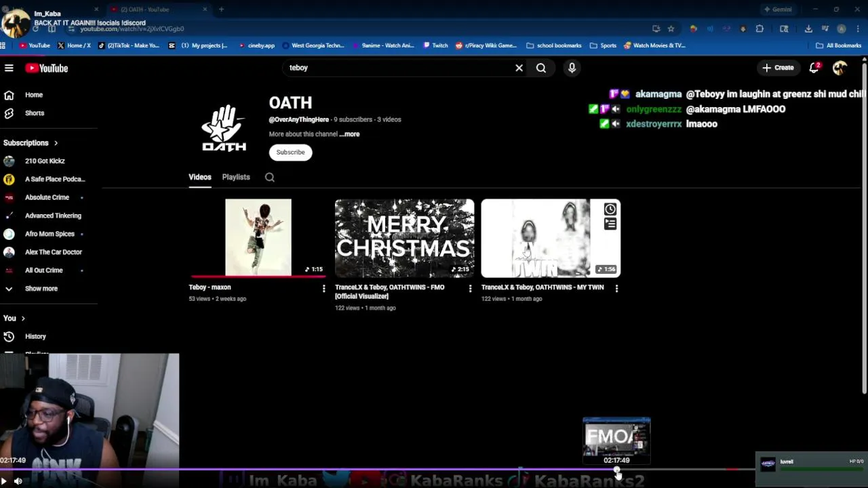Open the cineby.app bookmark
The image size is (868, 488).
[256, 45]
